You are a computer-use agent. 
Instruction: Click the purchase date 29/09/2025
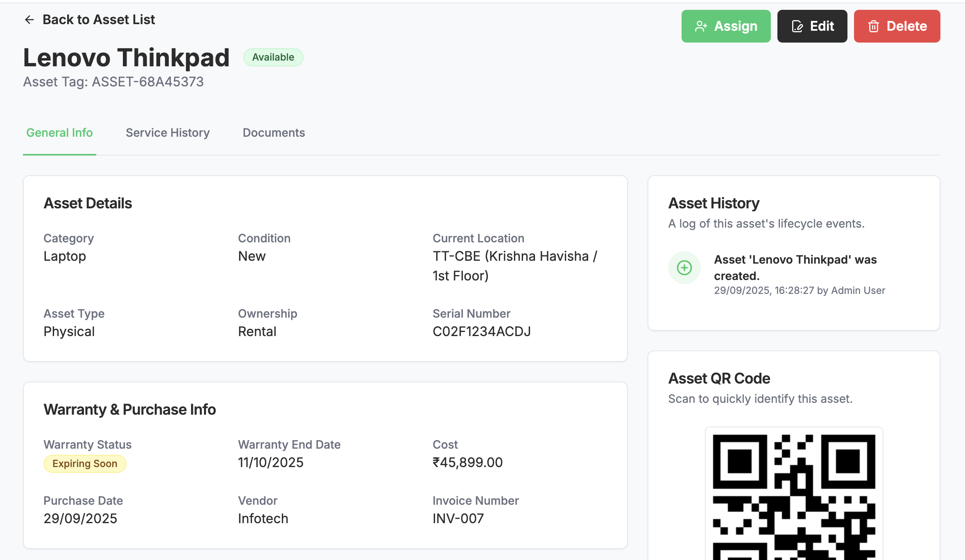coord(80,519)
